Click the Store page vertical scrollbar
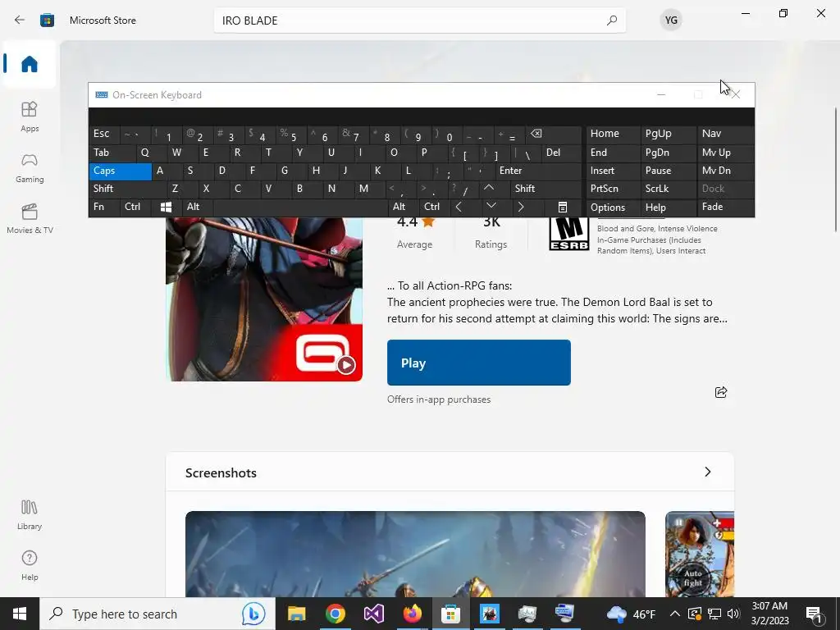840x630 pixels. pos(836,169)
